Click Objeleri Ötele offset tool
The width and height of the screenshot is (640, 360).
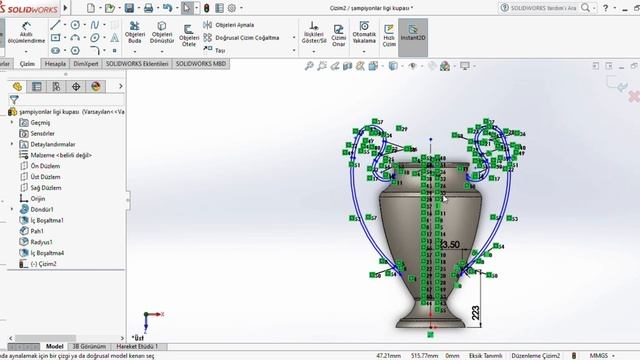(189, 35)
